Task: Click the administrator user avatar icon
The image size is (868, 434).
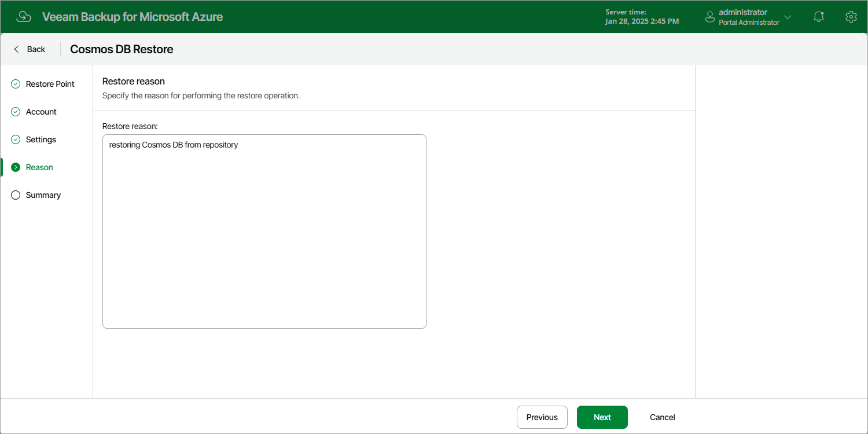Action: [710, 17]
